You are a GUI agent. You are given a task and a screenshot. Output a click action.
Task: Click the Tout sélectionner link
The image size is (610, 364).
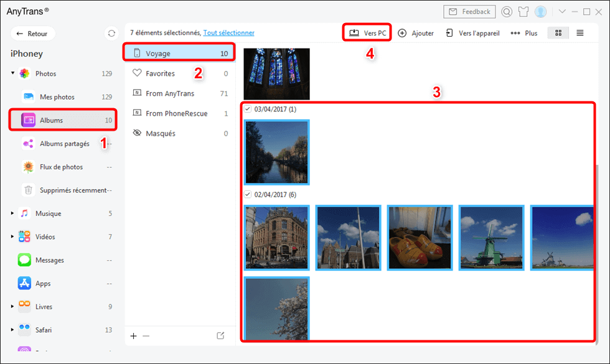[x=229, y=32]
